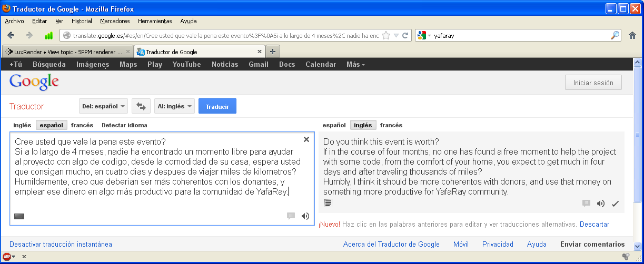Click the Traductor heading link
The image size is (644, 264).
tap(26, 106)
